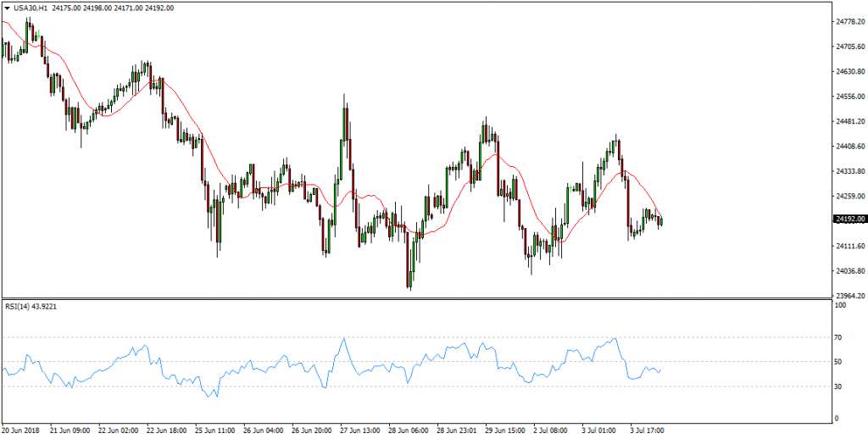
Task: Click the 24778.20 price axis label
Action: [851, 22]
